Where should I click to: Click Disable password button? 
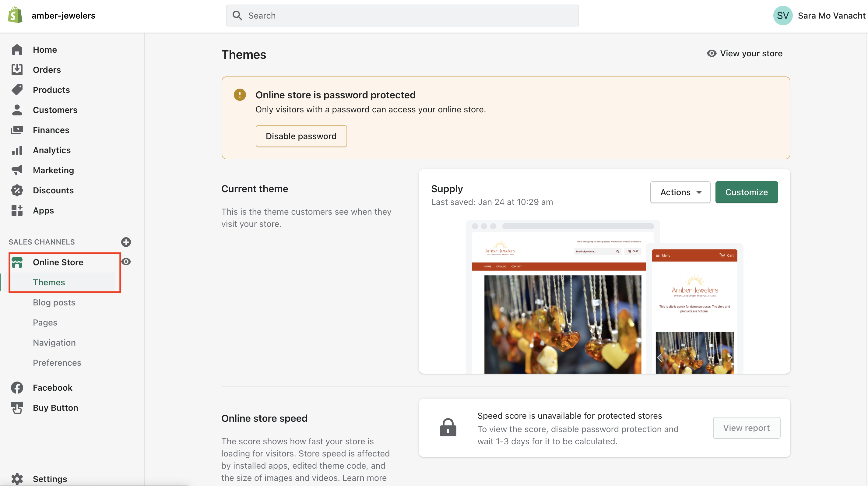click(301, 136)
